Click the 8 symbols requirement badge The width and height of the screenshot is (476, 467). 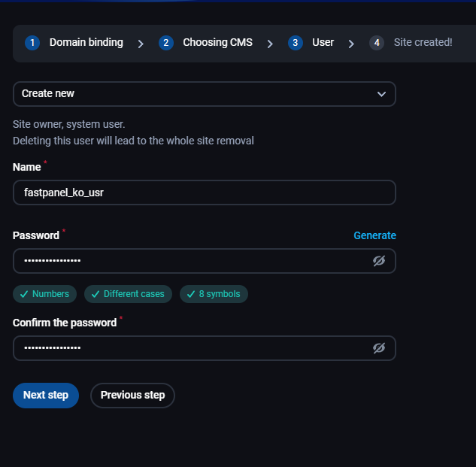[x=214, y=294]
